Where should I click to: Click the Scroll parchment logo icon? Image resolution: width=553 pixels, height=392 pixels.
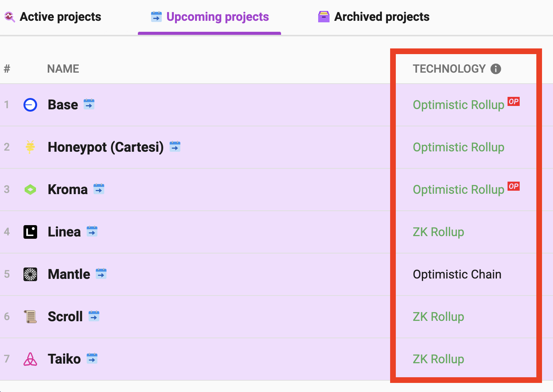(x=30, y=317)
